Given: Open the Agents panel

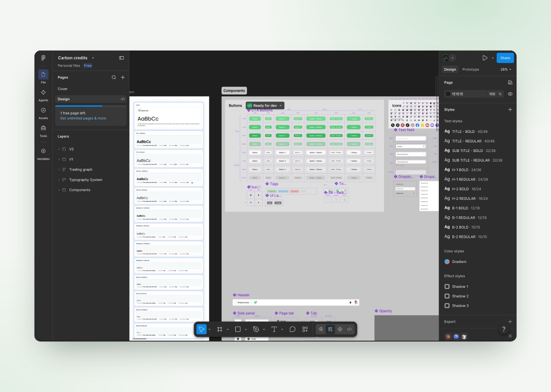Looking at the screenshot, I should tap(43, 95).
